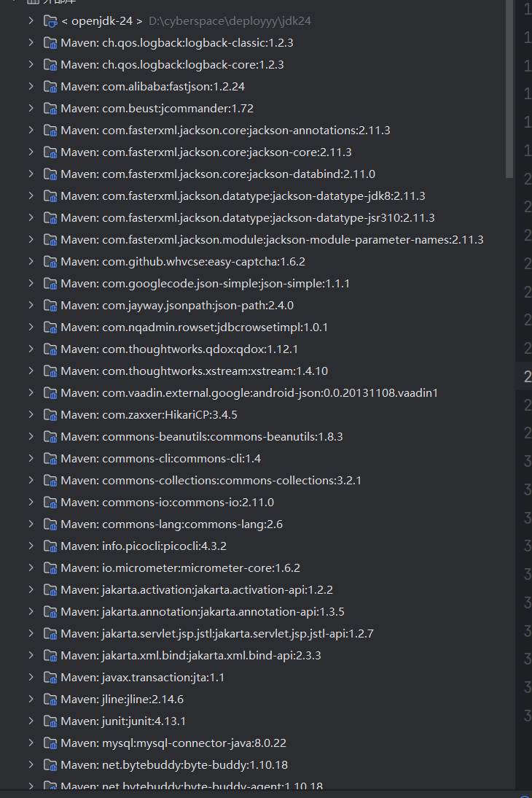Expand jakarta.activation-api:1.2.2 library node
Screen dimensions: 532x798
pos(31,590)
